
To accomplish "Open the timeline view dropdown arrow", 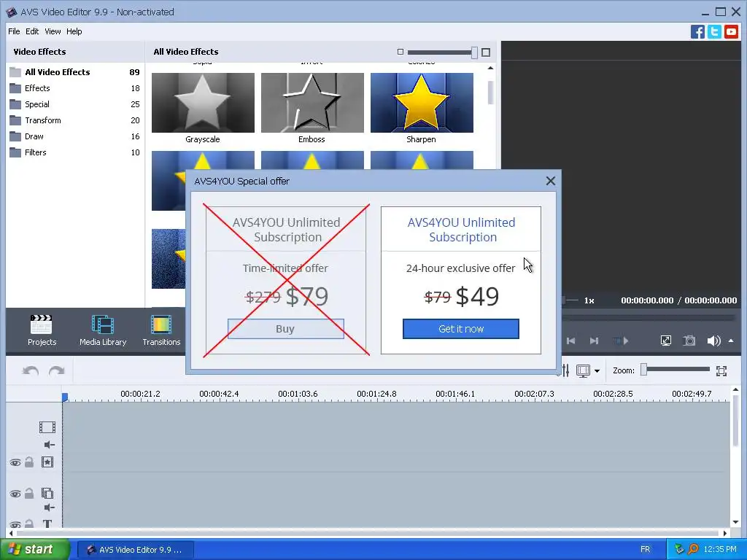I will click(597, 371).
